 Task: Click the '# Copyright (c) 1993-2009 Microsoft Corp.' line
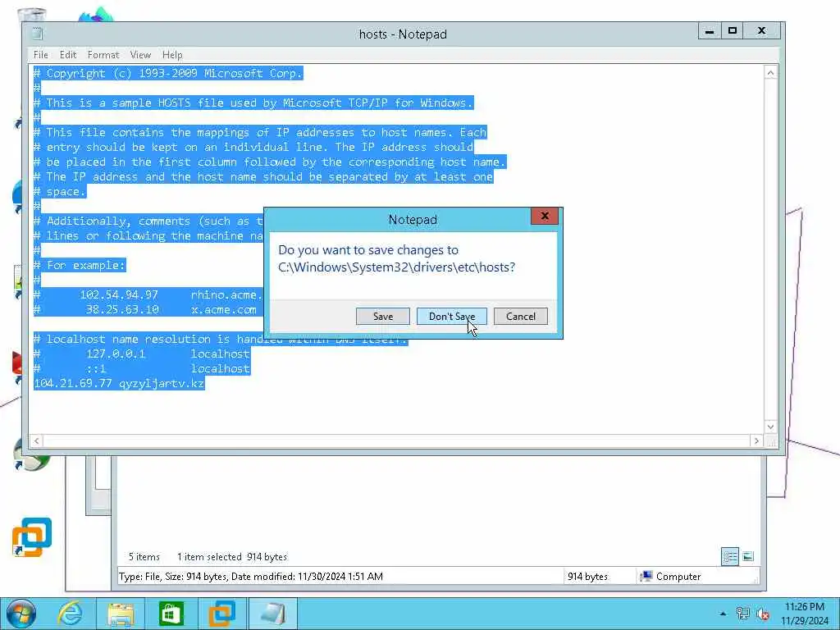pyautogui.click(x=168, y=73)
